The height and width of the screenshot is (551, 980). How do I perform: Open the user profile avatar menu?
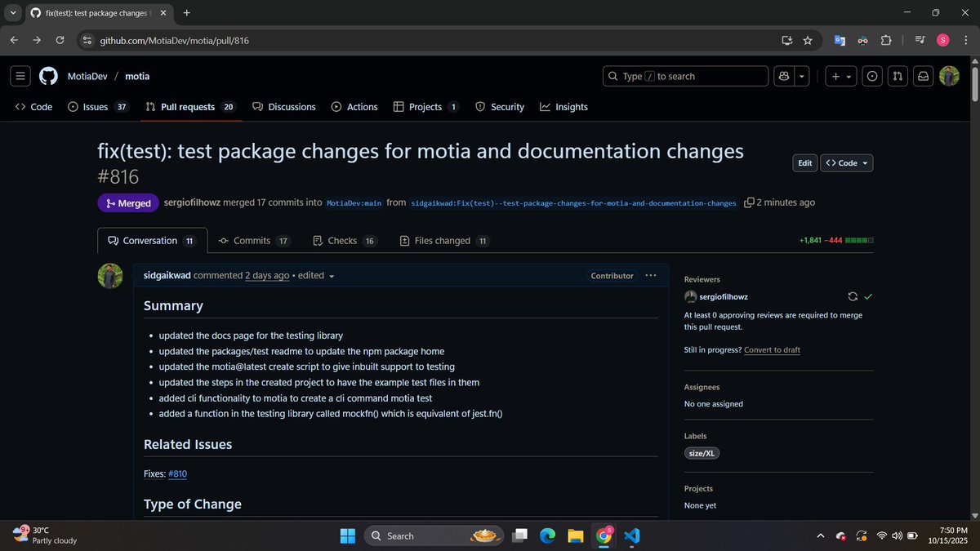coord(949,76)
